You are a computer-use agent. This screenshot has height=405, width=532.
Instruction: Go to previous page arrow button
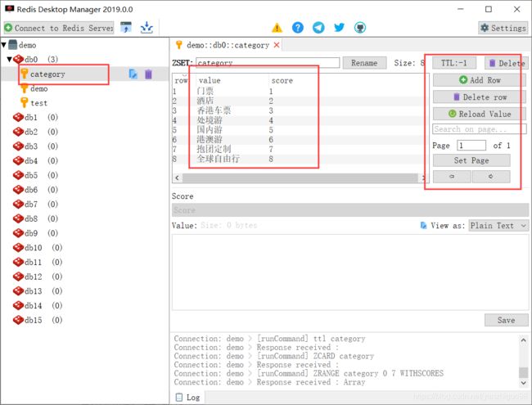(452, 177)
